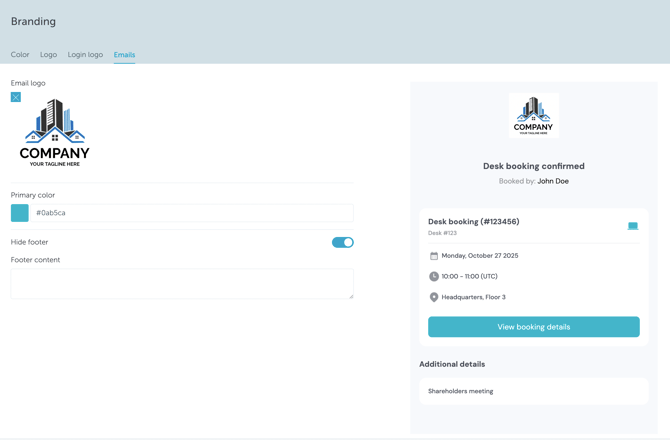Go to the Login logo tab

coord(85,55)
